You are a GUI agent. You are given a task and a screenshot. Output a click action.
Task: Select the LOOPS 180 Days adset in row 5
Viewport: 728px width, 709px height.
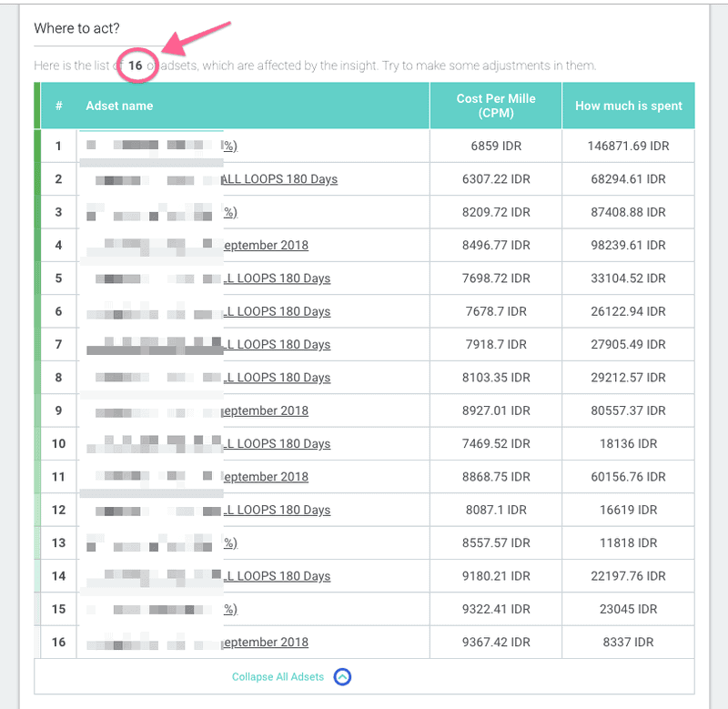[277, 279]
